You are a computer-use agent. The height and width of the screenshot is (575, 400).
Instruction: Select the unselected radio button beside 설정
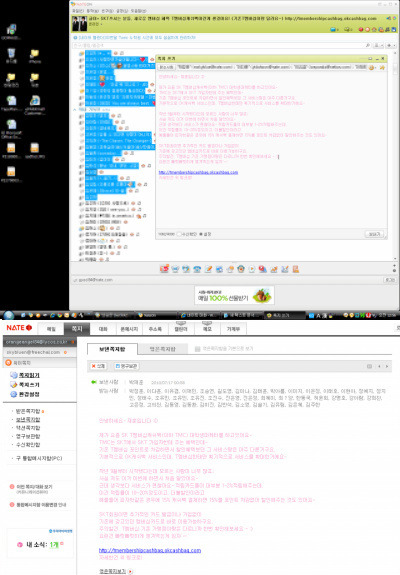click(179, 234)
